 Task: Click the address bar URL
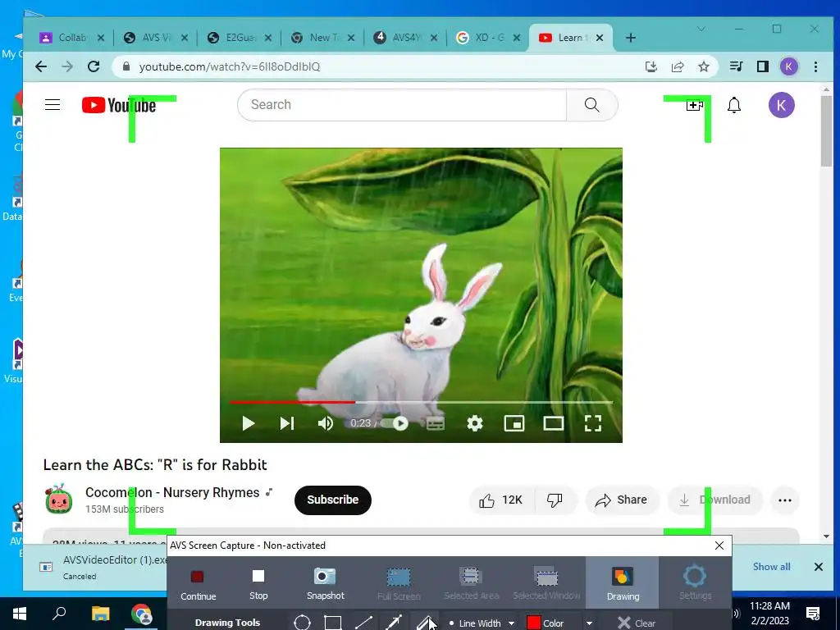[230, 66]
